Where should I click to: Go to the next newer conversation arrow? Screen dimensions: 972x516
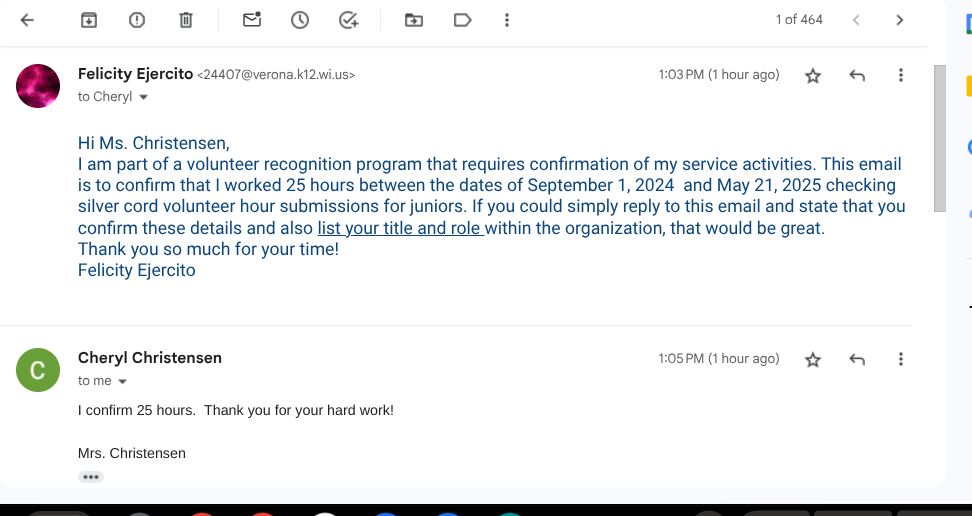point(856,20)
